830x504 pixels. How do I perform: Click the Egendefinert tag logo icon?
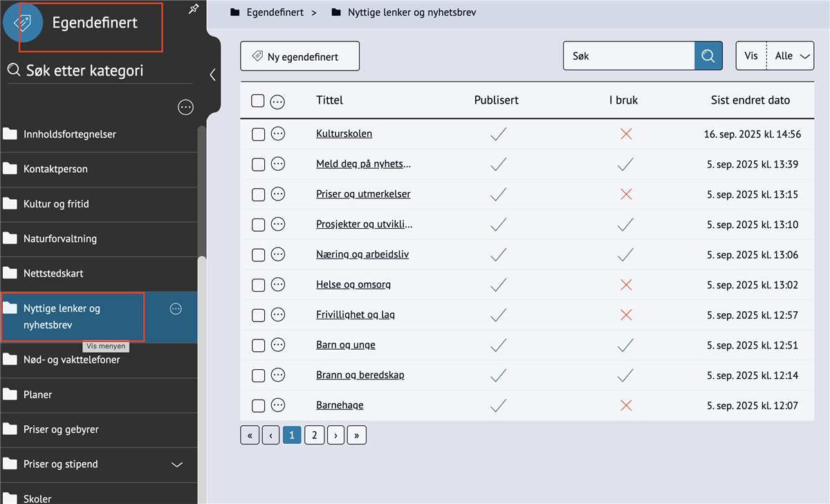(x=23, y=23)
